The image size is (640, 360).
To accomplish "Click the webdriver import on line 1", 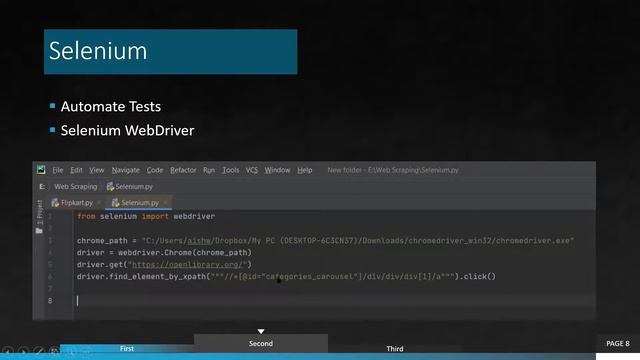I will point(194,216).
